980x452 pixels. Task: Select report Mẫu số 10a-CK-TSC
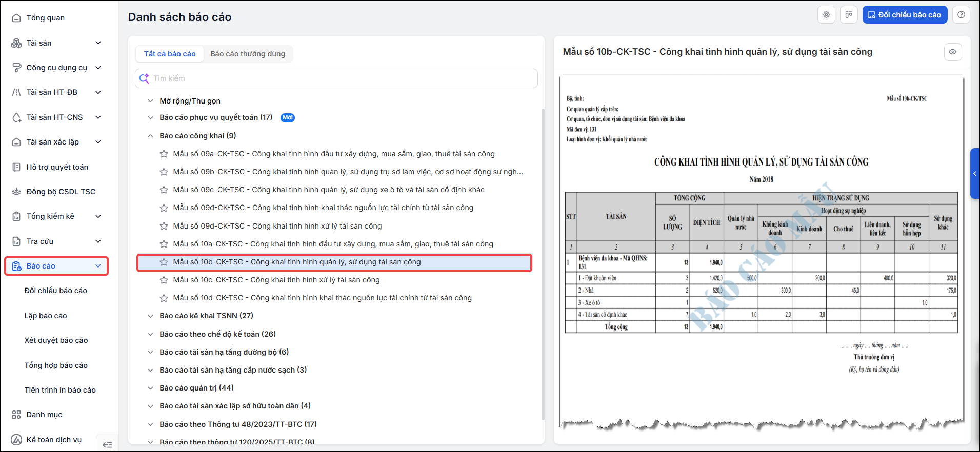pos(333,244)
